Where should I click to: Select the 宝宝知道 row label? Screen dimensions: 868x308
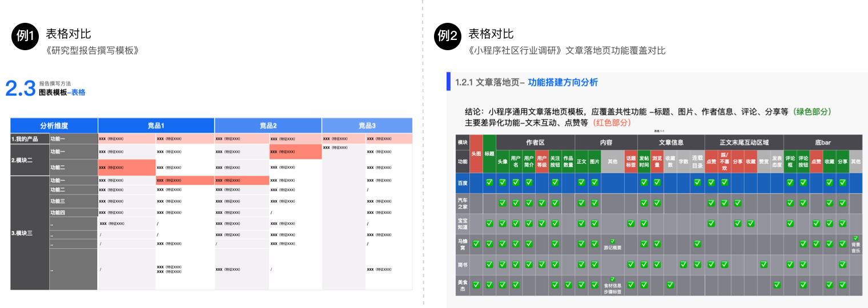463,224
